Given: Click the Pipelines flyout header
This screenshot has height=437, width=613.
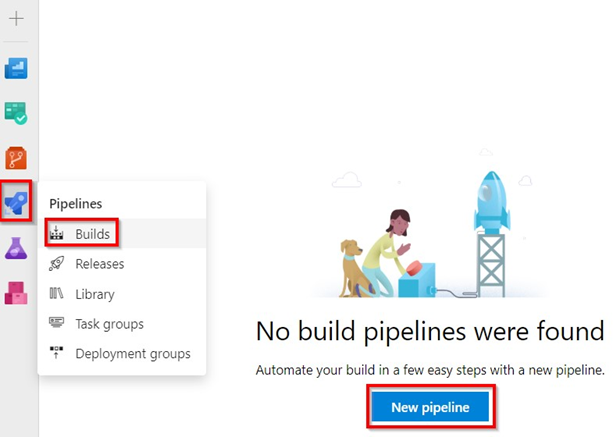Looking at the screenshot, I should [76, 203].
